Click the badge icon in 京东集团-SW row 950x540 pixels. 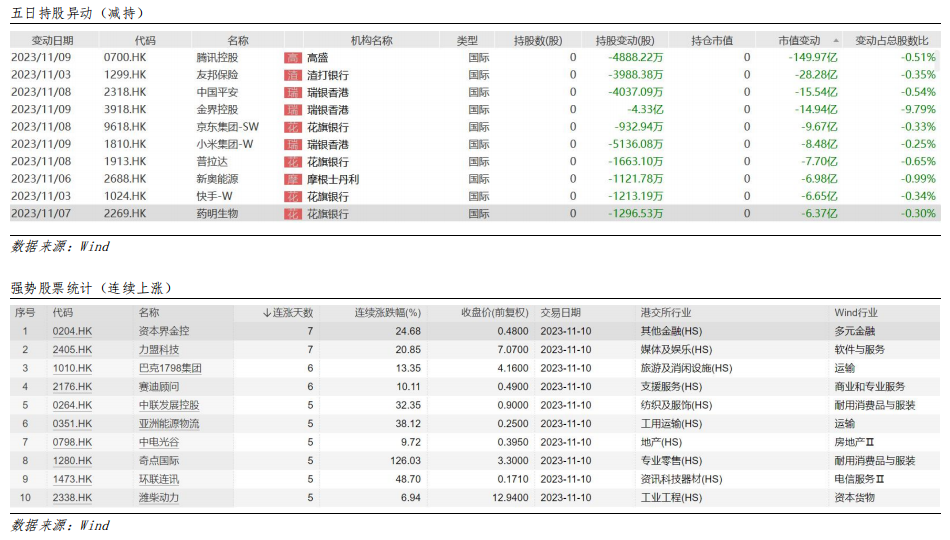293,128
